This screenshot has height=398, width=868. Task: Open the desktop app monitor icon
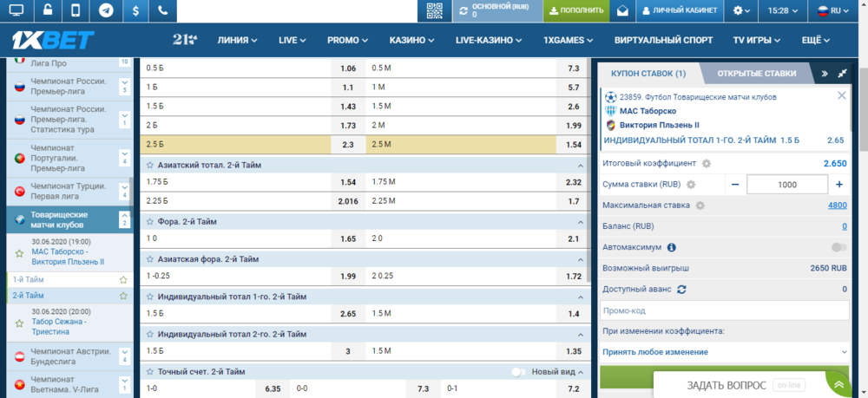click(x=16, y=10)
